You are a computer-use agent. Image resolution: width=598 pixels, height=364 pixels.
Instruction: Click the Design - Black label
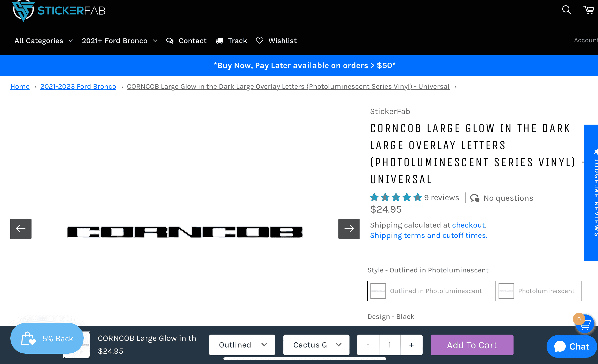click(x=391, y=317)
